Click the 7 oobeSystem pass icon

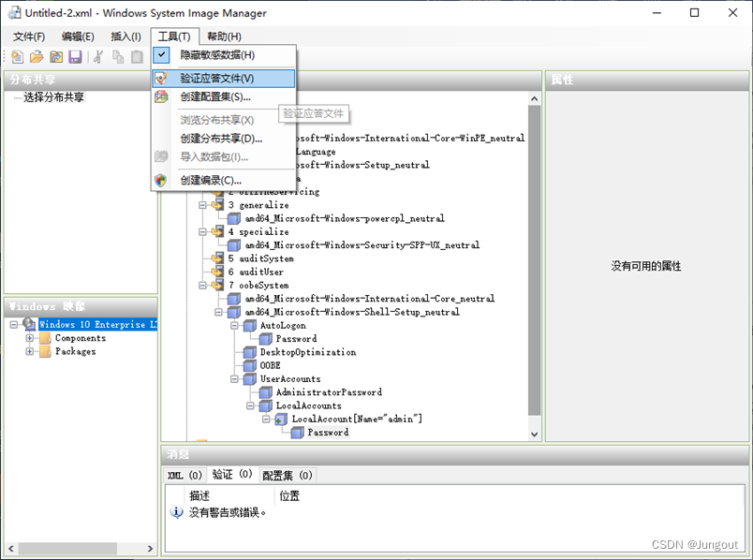217,285
